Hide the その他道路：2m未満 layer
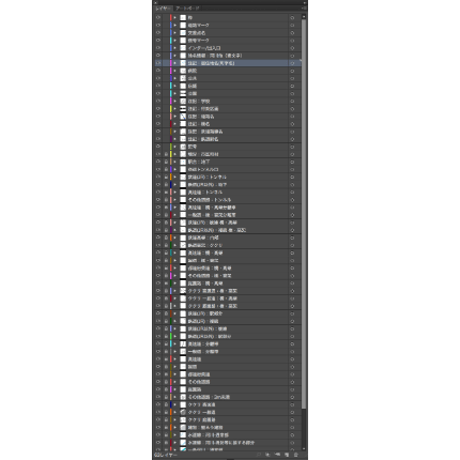This screenshot has height=460, width=460. (158, 397)
